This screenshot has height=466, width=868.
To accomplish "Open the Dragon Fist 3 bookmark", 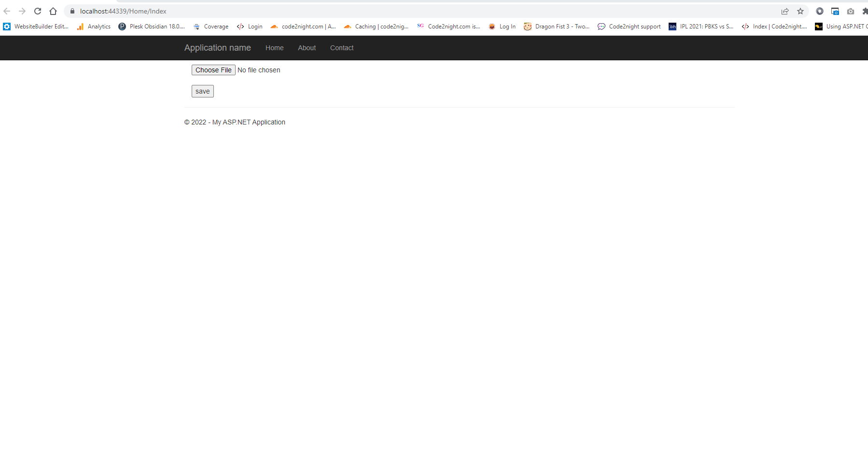I will tap(557, 27).
